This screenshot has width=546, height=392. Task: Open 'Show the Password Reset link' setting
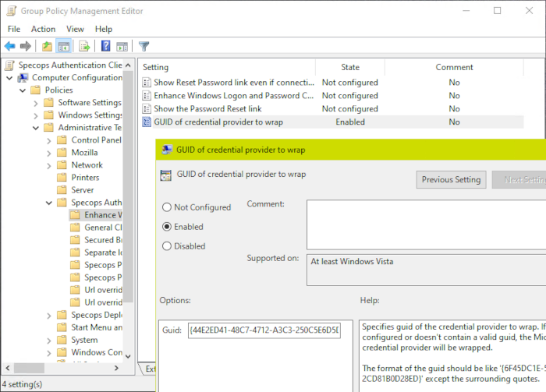[207, 109]
